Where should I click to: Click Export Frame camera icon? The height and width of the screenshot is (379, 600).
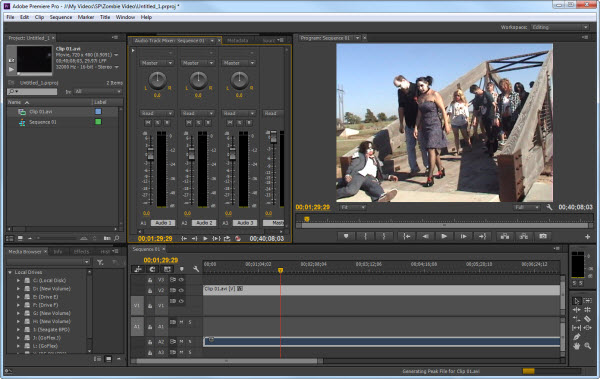click(543, 237)
